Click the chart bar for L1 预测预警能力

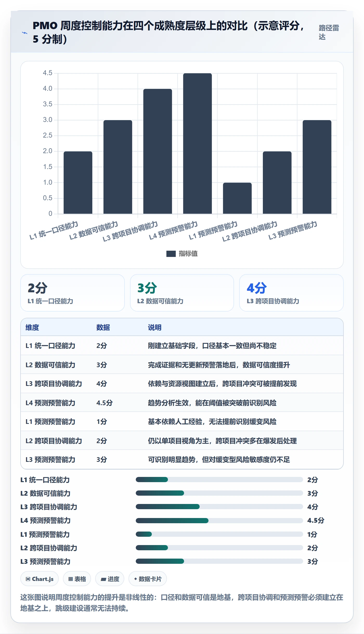(237, 198)
